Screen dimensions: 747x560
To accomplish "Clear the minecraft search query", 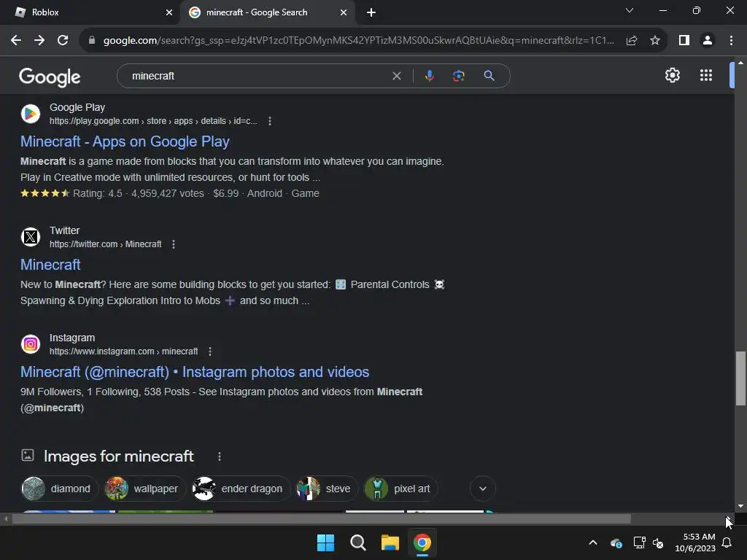I will (x=396, y=76).
